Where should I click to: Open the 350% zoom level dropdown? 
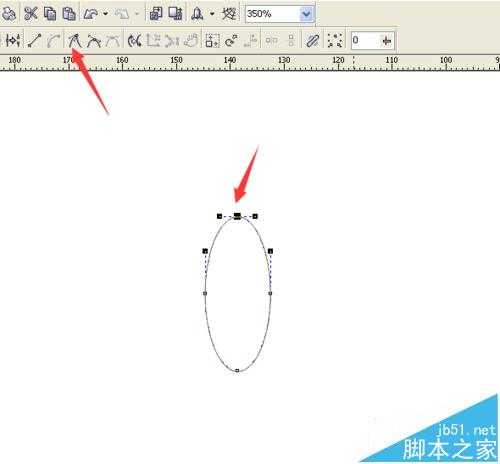pos(306,14)
